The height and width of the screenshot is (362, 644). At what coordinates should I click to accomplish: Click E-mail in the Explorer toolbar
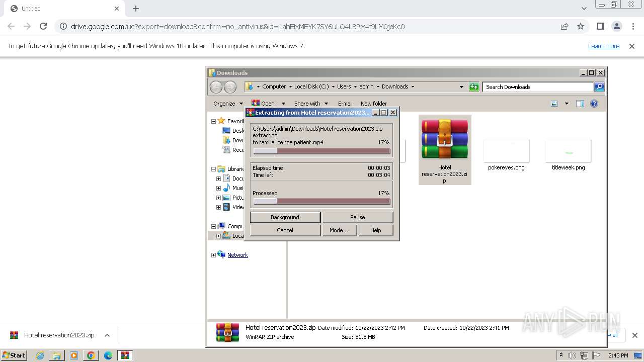pyautogui.click(x=345, y=104)
